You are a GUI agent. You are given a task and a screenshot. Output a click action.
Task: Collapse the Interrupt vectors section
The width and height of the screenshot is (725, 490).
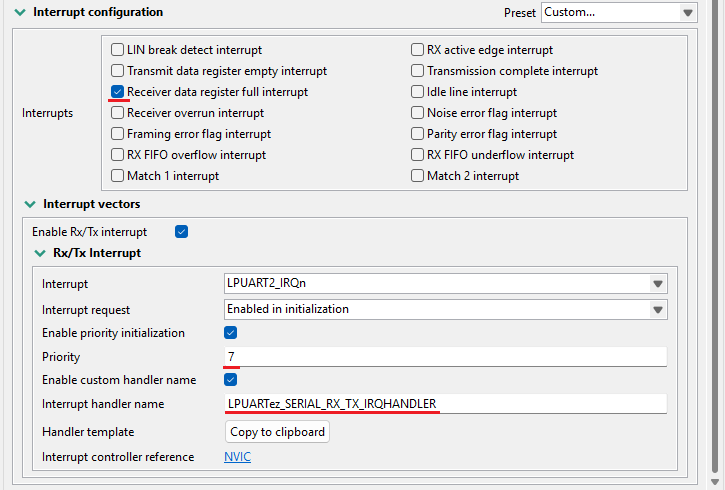tap(30, 204)
